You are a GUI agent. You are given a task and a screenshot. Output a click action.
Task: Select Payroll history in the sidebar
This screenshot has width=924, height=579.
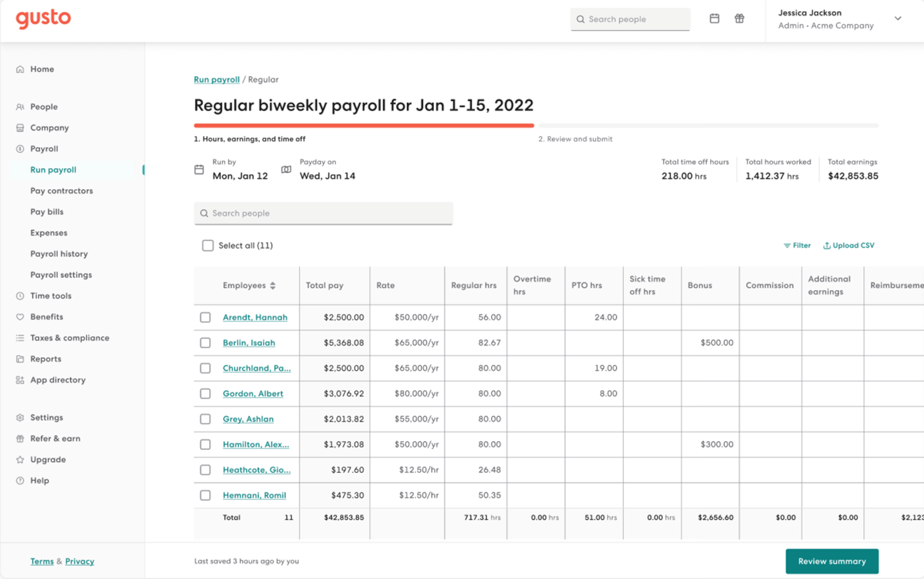coord(59,254)
